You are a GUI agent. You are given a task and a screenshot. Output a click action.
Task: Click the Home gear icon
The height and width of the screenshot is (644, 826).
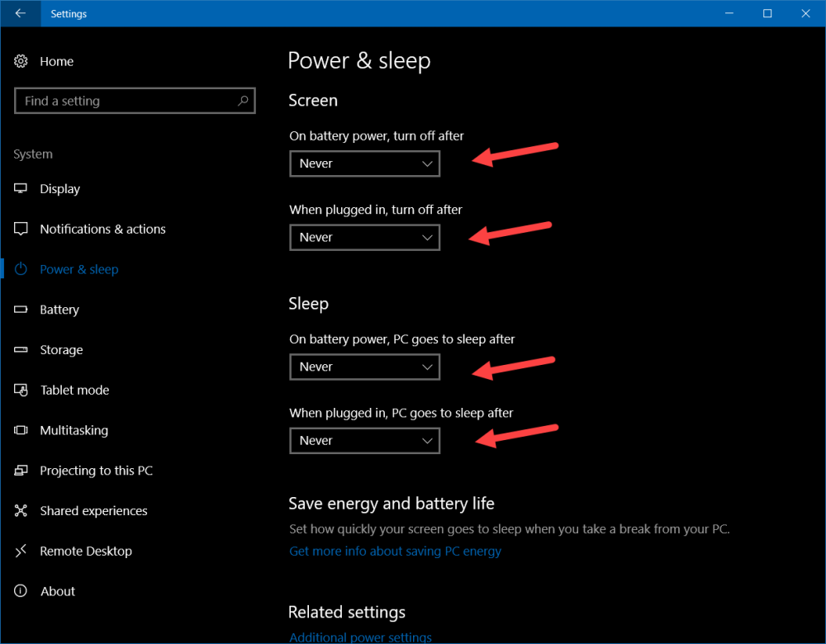(21, 61)
